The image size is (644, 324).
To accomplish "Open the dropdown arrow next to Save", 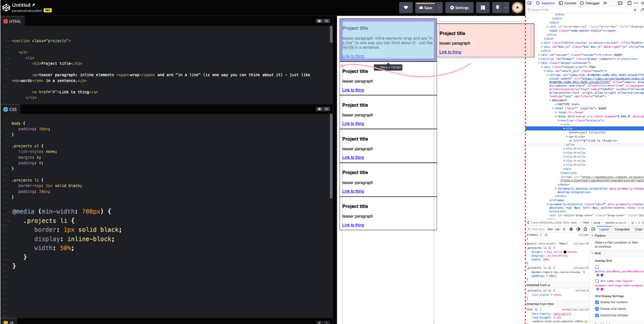I will (439, 8).
